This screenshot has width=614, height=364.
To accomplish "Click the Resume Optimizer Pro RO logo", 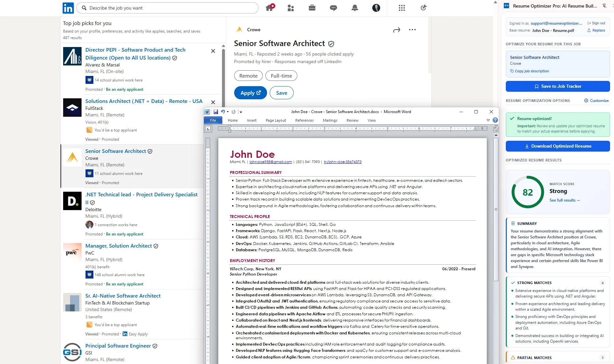I will (506, 6).
